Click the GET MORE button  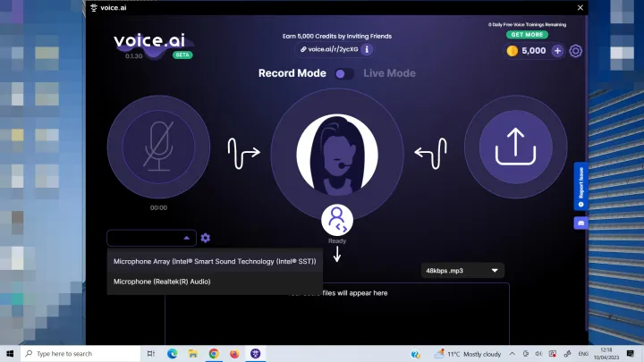[527, 35]
